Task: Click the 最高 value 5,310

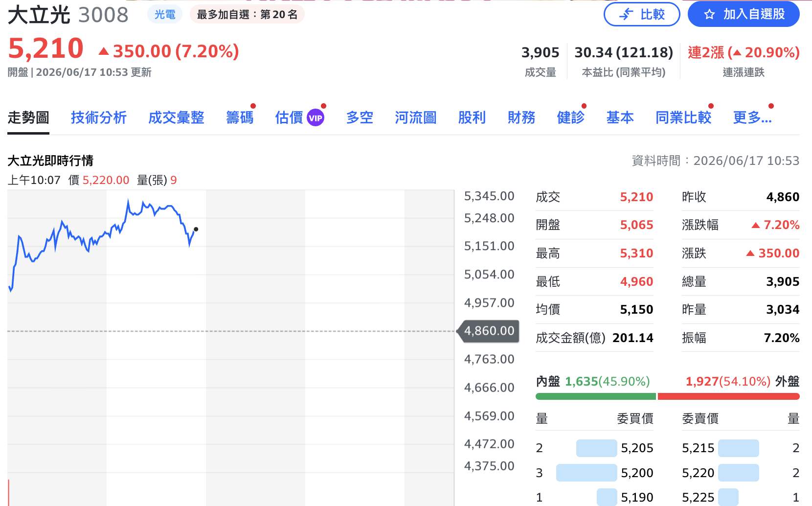Action: click(636, 253)
